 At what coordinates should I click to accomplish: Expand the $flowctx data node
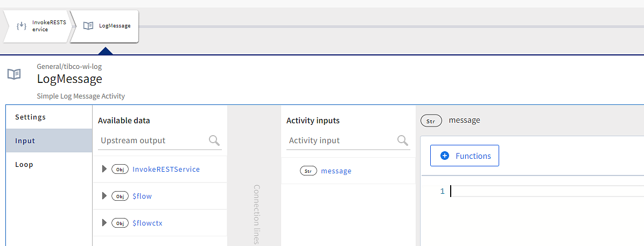tap(104, 223)
